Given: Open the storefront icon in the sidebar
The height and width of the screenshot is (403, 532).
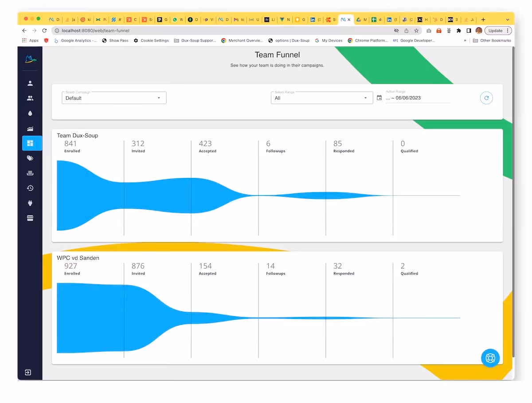Looking at the screenshot, I should click(30, 218).
